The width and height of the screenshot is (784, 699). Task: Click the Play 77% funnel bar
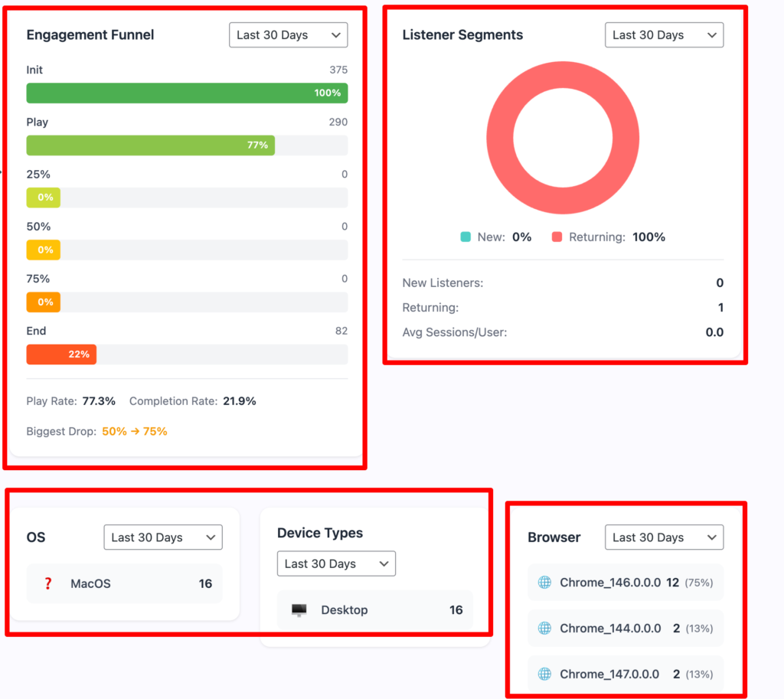[151, 145]
